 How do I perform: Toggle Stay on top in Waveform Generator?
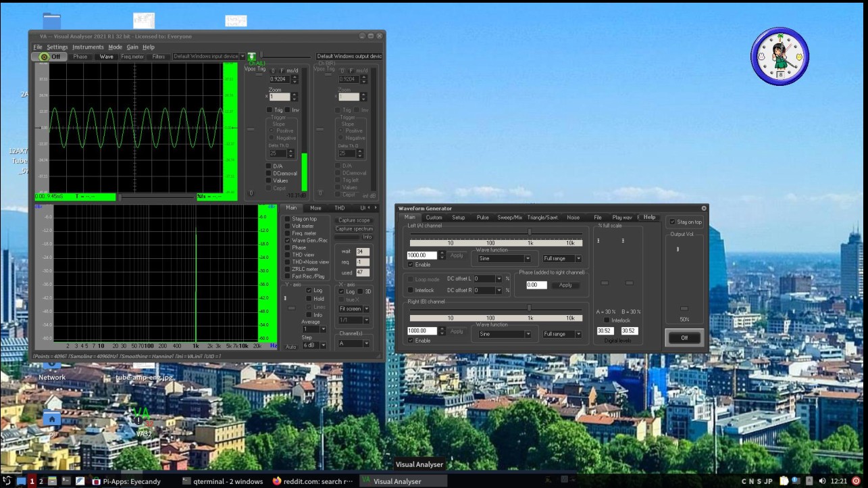(x=671, y=222)
